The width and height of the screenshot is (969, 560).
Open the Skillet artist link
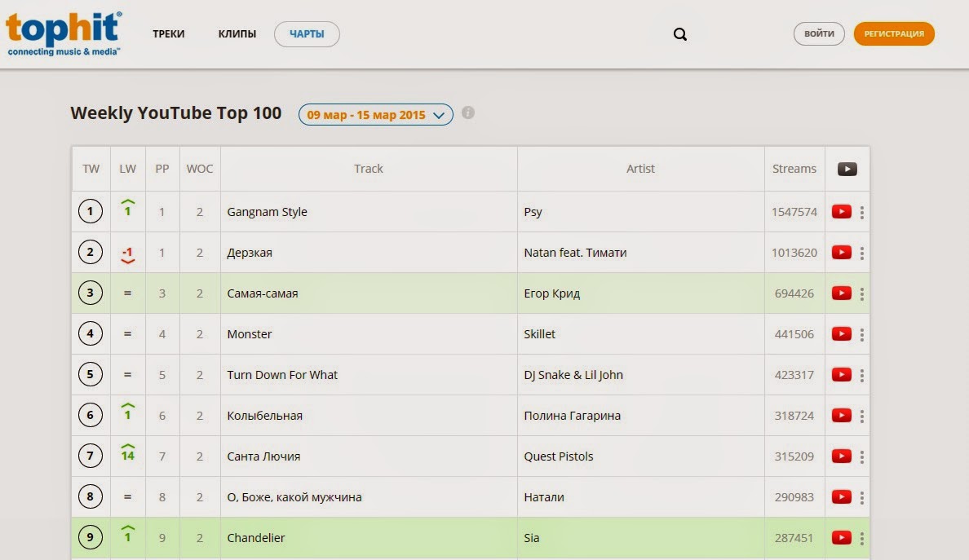[539, 334]
